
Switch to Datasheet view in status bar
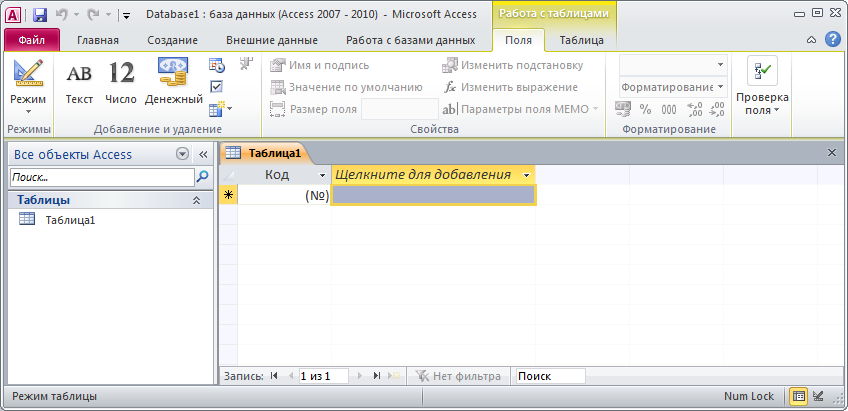pyautogui.click(x=798, y=396)
